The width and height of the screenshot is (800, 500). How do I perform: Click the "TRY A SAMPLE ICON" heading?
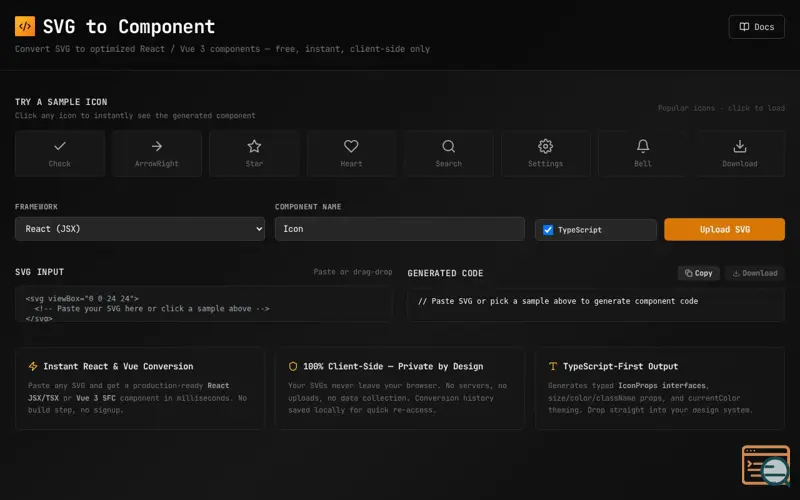tap(61, 102)
